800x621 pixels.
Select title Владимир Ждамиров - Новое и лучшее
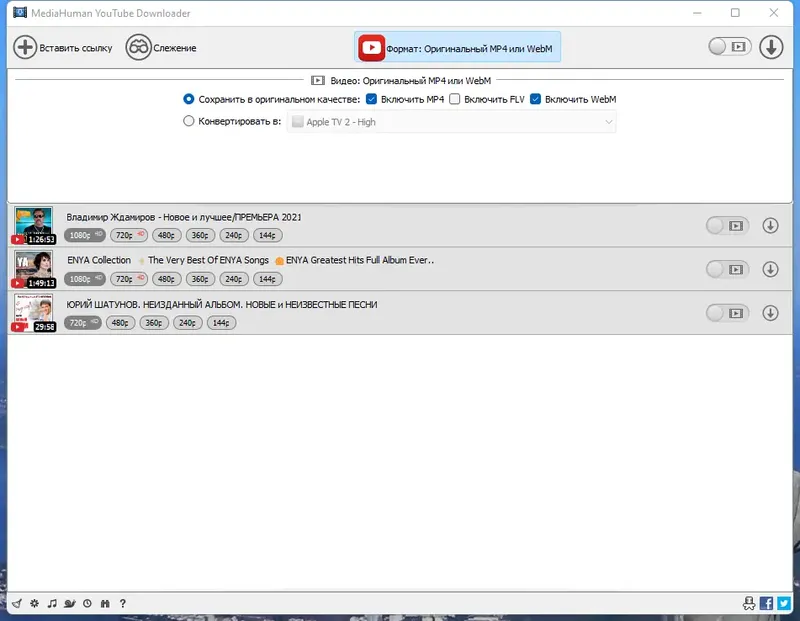[x=184, y=217]
